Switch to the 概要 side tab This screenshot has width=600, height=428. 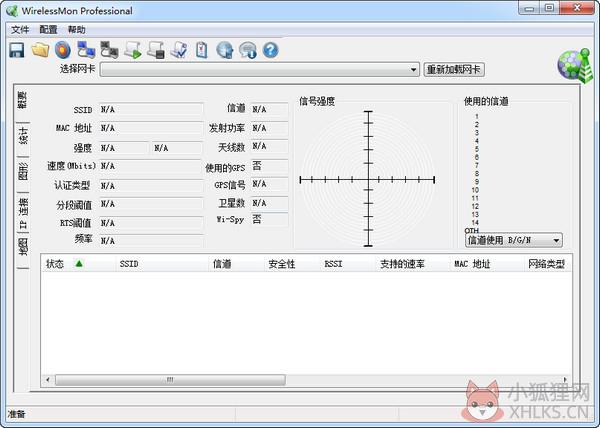point(23,100)
